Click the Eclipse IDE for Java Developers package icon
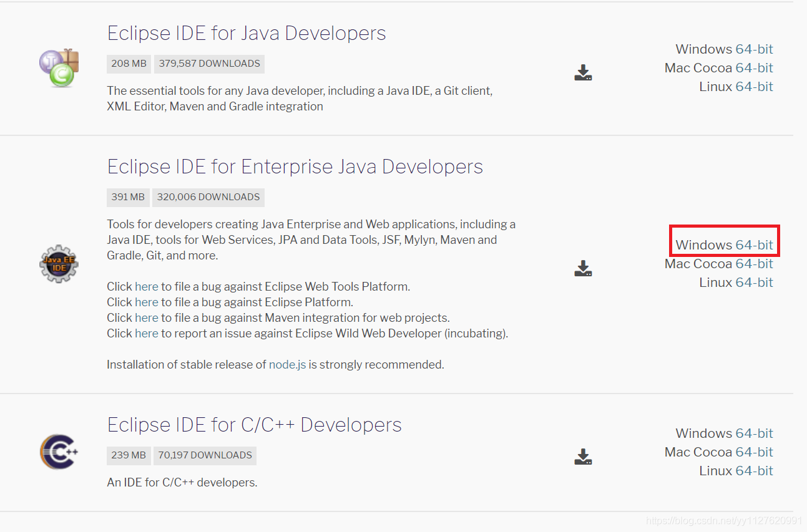The image size is (807, 532). (59, 67)
